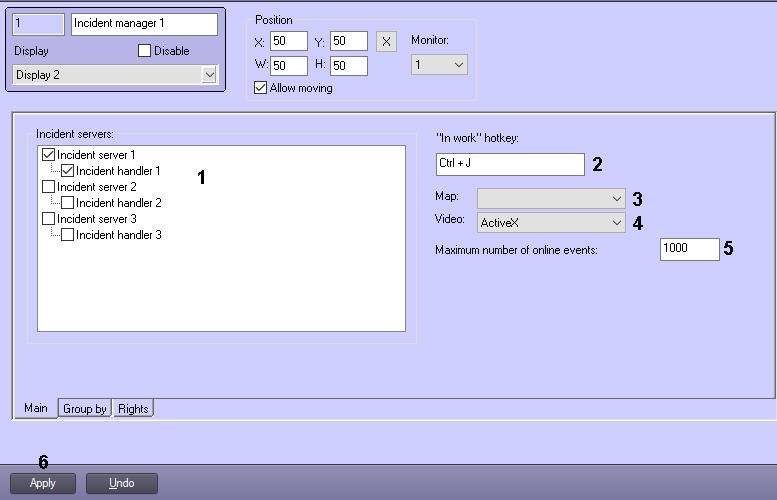777x500 pixels.
Task: Enable Incident server 2 checkbox
Action: point(49,187)
